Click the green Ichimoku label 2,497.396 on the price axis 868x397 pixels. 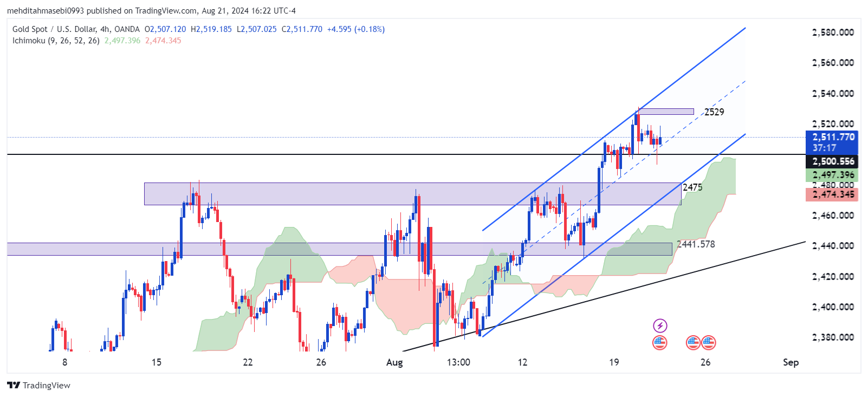click(832, 175)
